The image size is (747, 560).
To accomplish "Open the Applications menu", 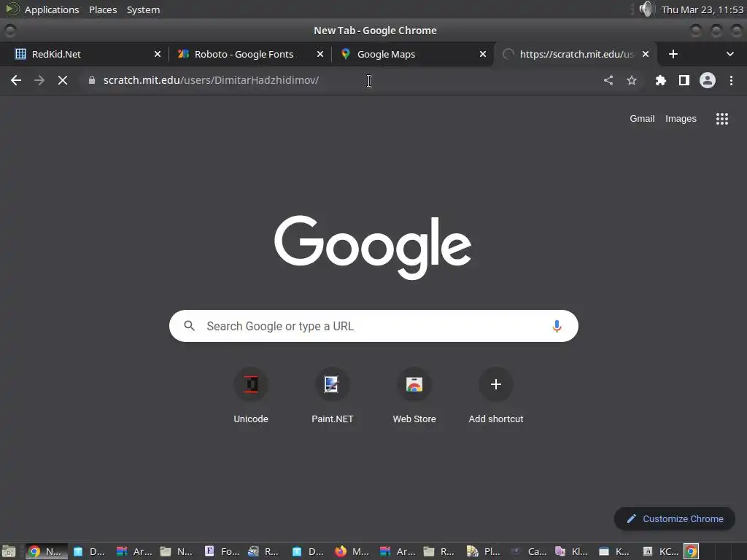I will 52,9.
